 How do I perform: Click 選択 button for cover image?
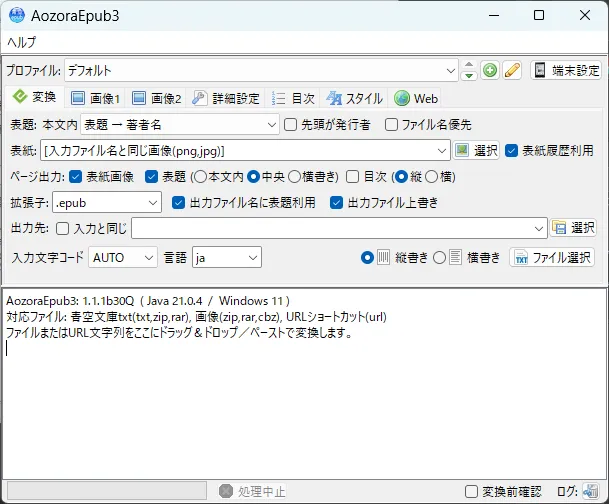[477, 151]
